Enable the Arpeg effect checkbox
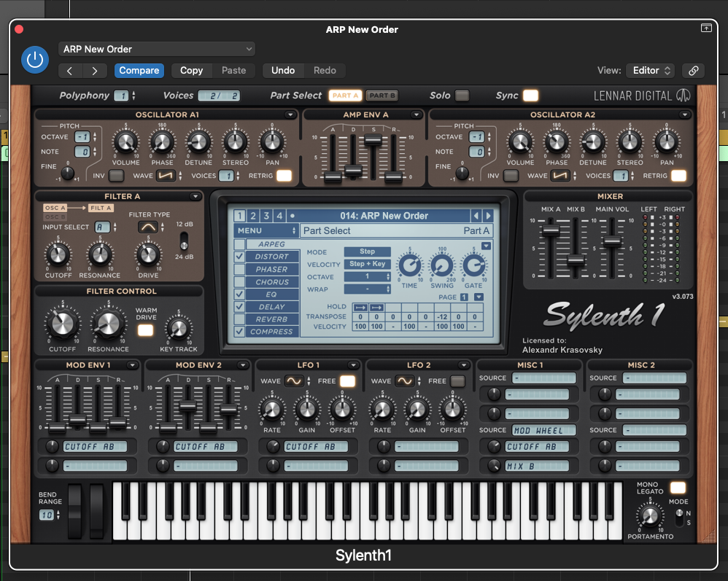The width and height of the screenshot is (728, 581). (239, 244)
